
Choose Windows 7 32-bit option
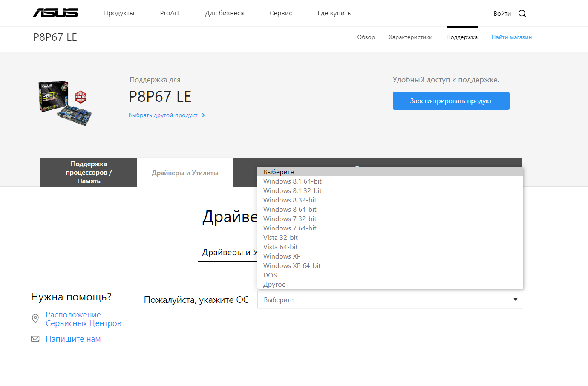pos(390,219)
